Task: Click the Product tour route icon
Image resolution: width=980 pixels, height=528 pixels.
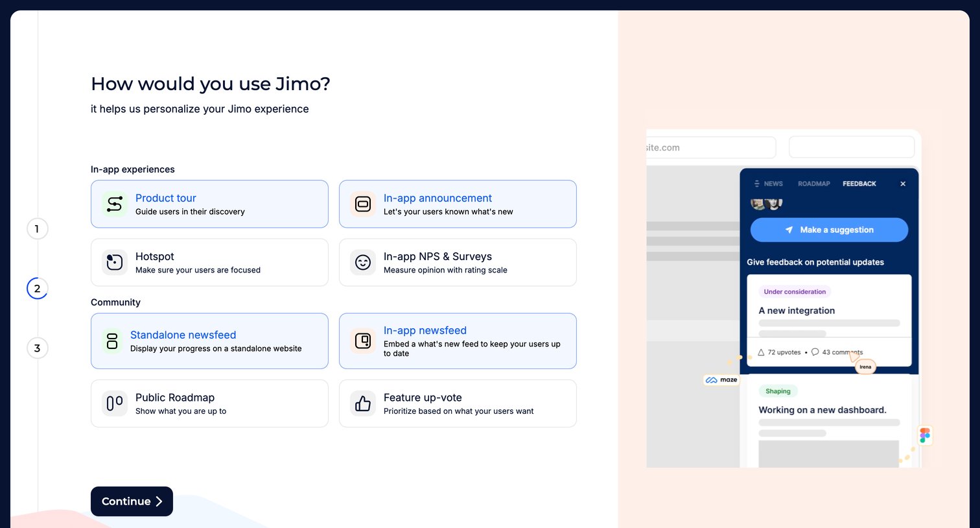Action: (x=115, y=204)
